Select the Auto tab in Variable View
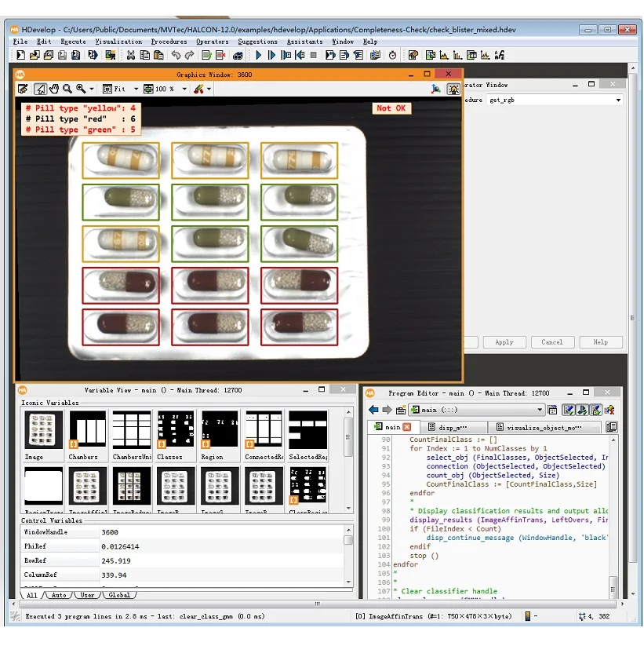The width and height of the screenshot is (644, 646). coord(59,595)
